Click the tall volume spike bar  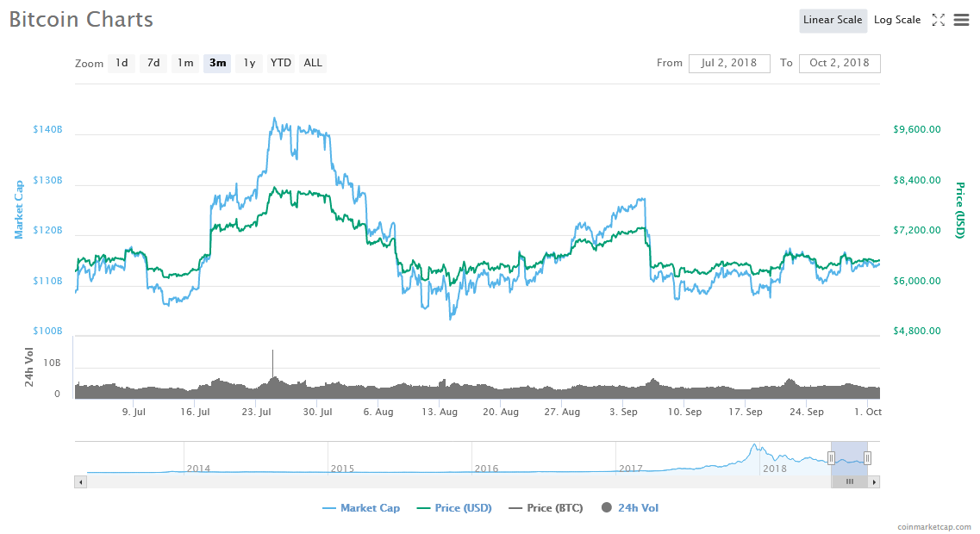coord(272,365)
